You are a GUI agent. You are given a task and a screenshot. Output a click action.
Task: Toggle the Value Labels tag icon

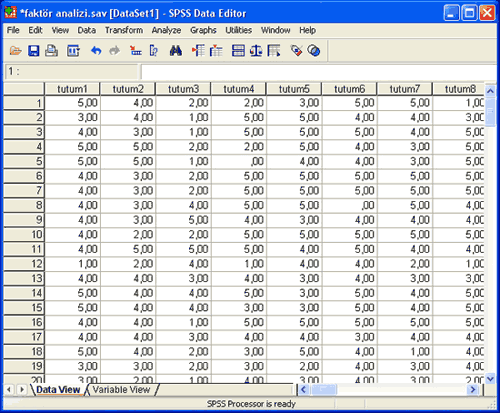[296, 51]
